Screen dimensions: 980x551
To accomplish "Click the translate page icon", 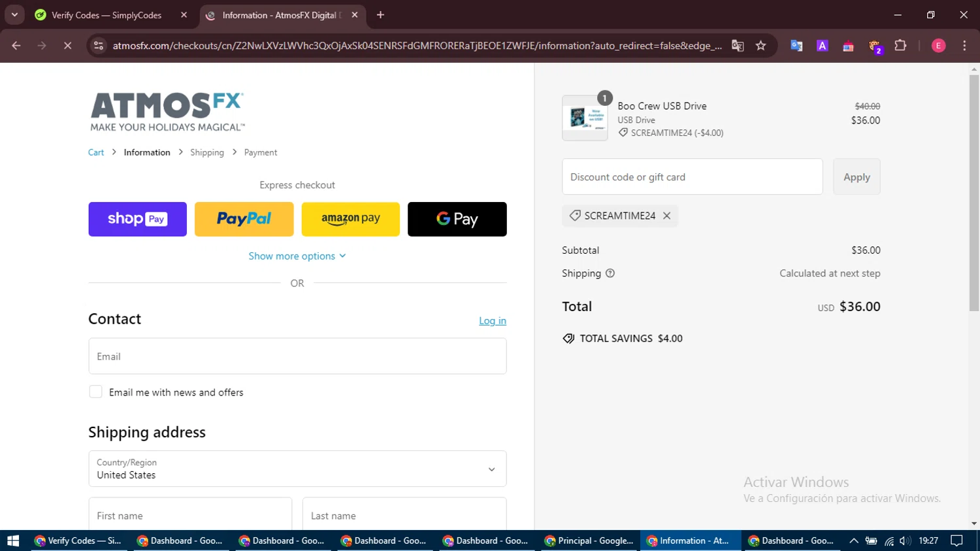I will [738, 46].
